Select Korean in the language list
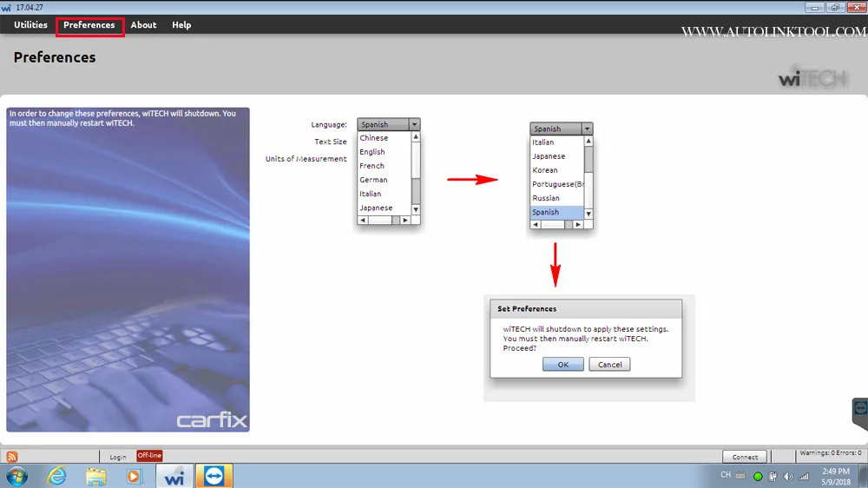This screenshot has width=868, height=488. click(545, 170)
